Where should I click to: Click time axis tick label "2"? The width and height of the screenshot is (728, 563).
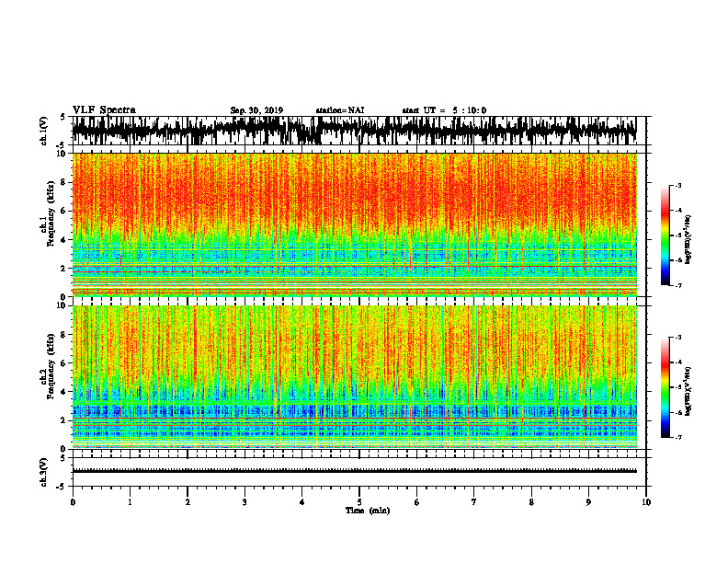click(188, 502)
